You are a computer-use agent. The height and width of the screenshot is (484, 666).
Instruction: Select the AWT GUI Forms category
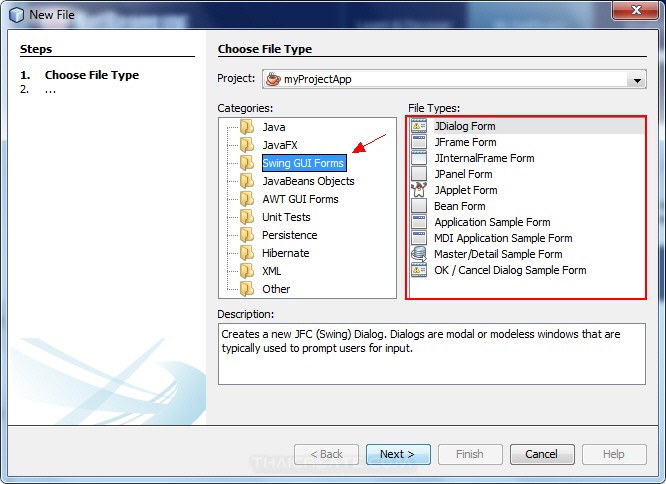300,199
